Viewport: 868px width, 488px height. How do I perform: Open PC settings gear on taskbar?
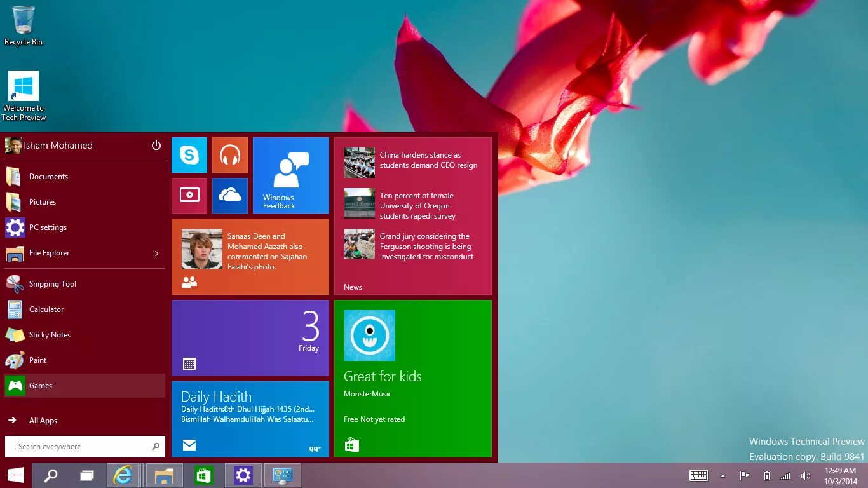tap(243, 475)
